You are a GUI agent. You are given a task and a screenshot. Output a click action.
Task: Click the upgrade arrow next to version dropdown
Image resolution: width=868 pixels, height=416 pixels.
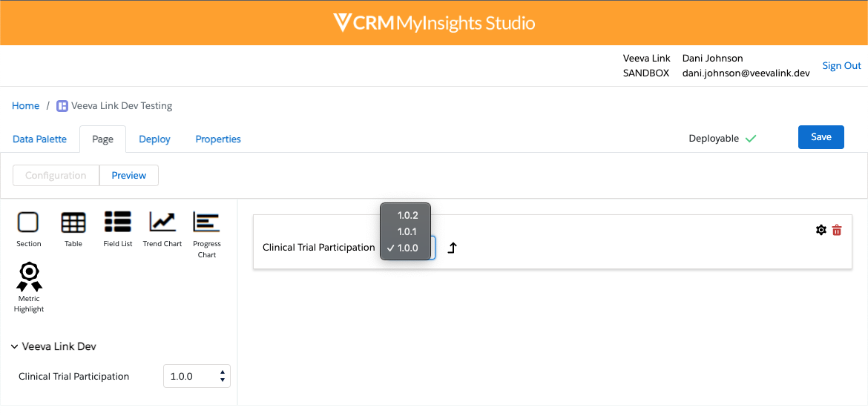point(452,248)
